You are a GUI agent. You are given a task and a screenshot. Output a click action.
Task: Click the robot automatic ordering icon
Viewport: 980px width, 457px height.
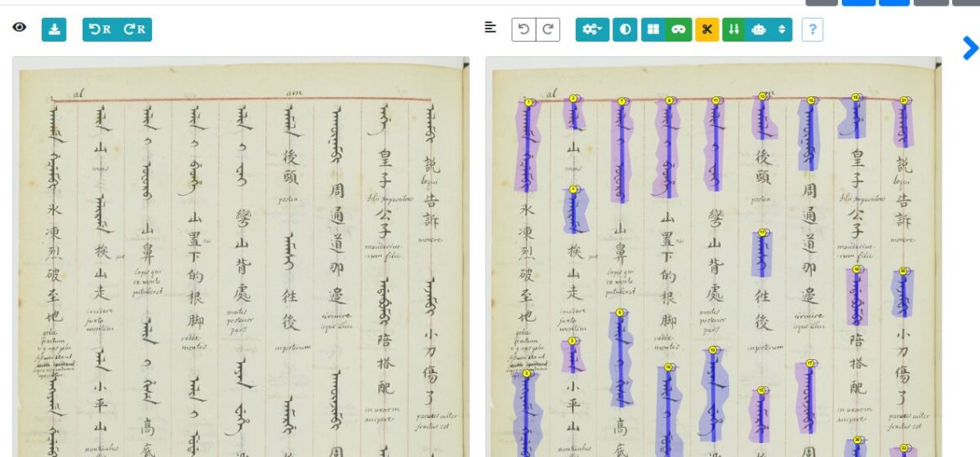(x=759, y=29)
